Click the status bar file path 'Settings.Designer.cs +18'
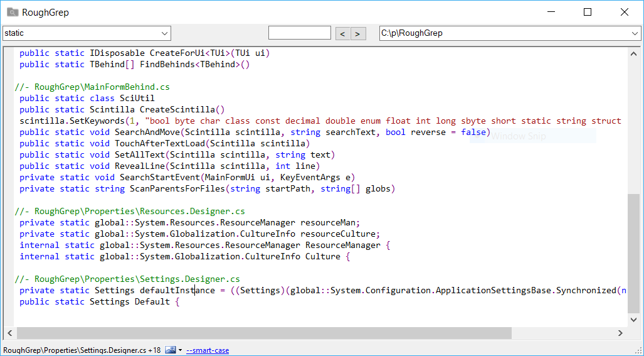This screenshot has width=644, height=356. click(82, 350)
